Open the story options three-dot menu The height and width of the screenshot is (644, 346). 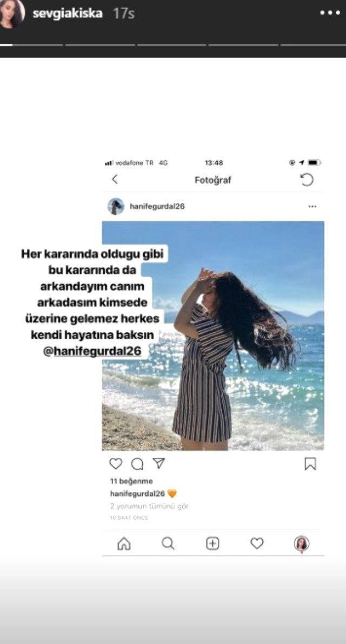click(x=330, y=13)
